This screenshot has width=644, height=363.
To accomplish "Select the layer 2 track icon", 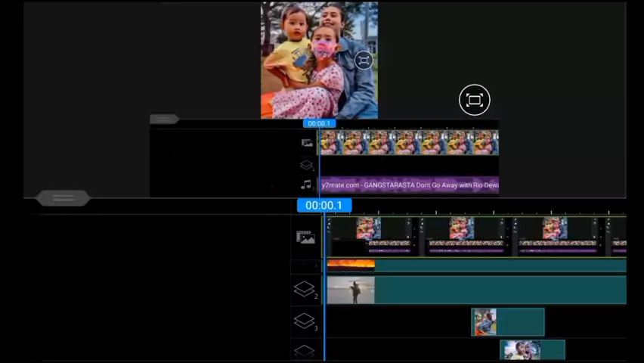I will click(x=305, y=290).
